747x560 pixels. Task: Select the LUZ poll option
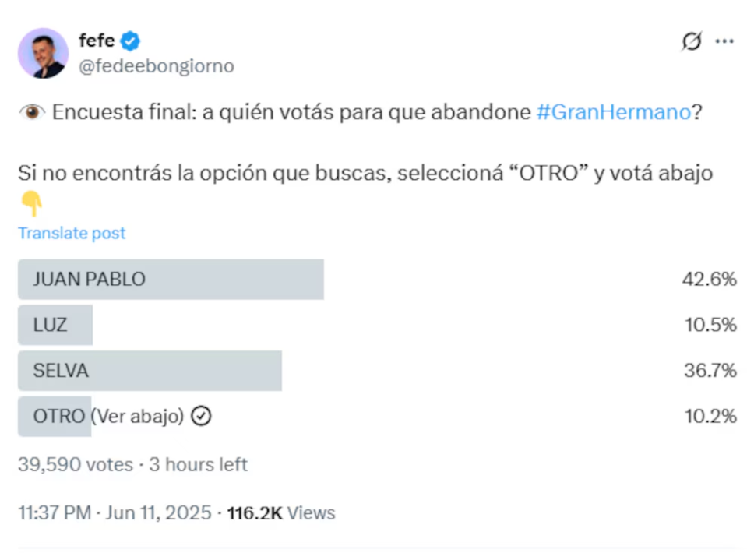[x=51, y=325]
